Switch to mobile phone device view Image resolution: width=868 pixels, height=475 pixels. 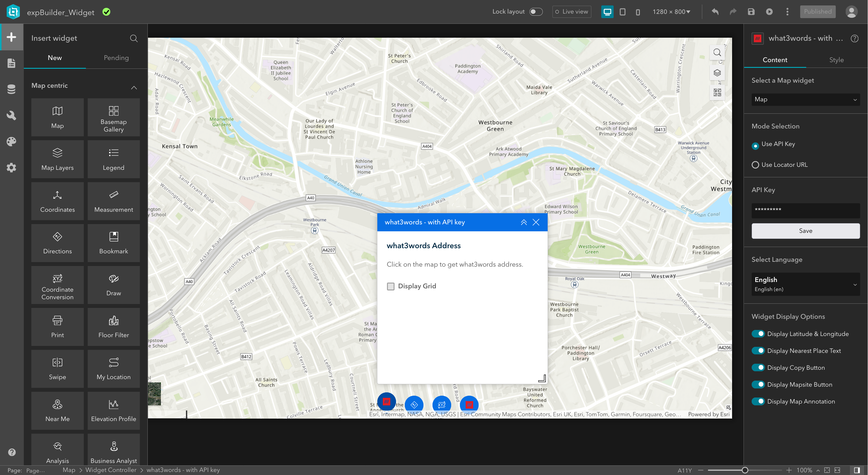[x=638, y=12]
